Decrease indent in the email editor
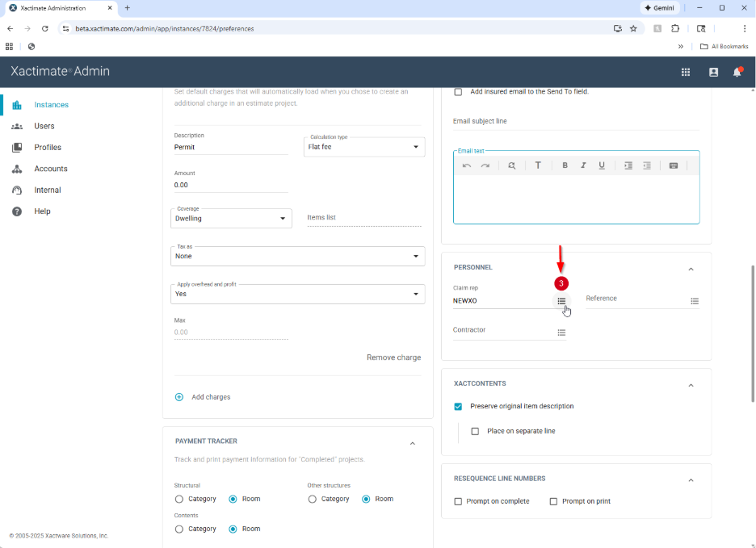The height and width of the screenshot is (548, 756). (x=647, y=165)
